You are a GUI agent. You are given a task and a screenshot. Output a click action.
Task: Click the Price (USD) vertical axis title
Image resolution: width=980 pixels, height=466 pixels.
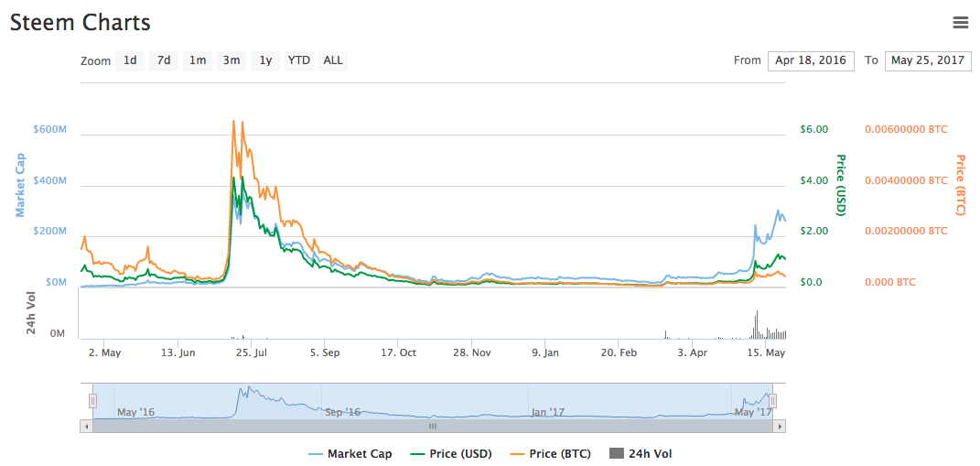840,186
